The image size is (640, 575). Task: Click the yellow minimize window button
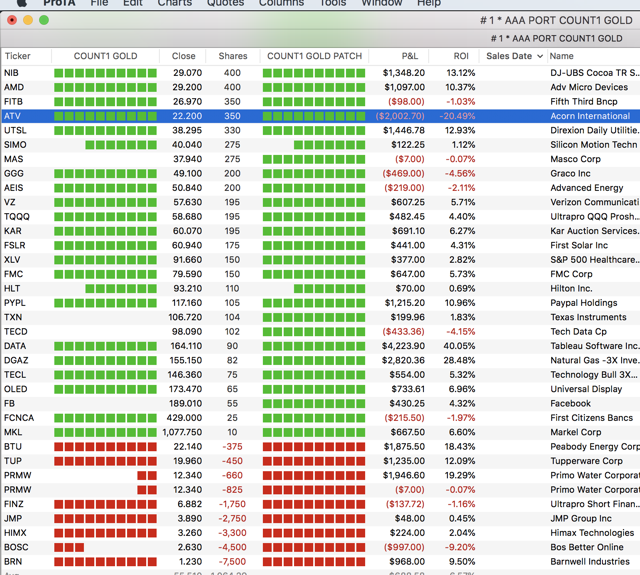point(28,20)
